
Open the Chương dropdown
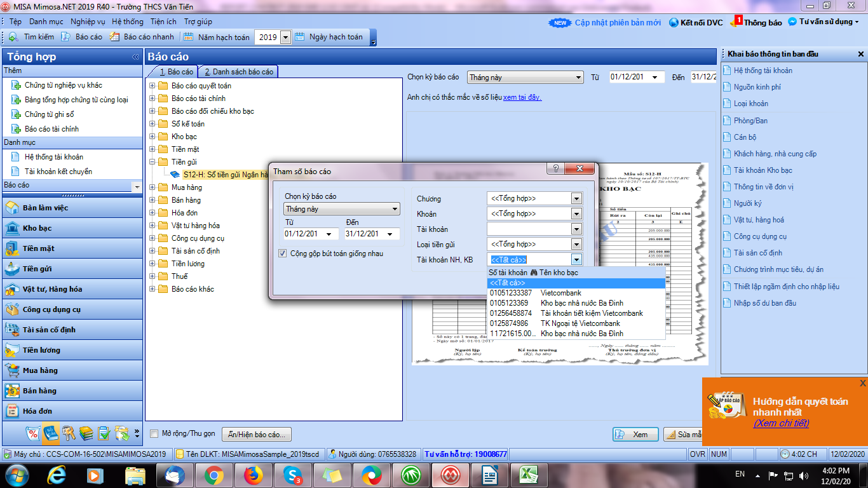pyautogui.click(x=576, y=198)
